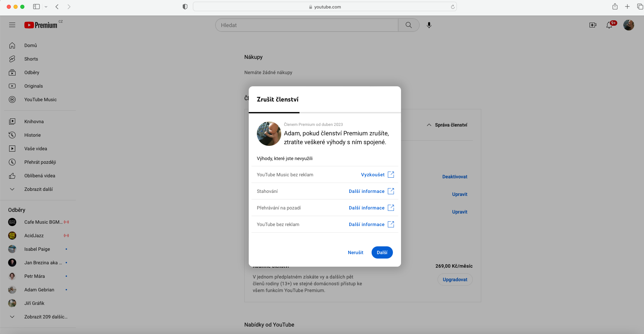The image size is (644, 334).
Task: Click the Safari page reload icon
Action: tap(452, 7)
